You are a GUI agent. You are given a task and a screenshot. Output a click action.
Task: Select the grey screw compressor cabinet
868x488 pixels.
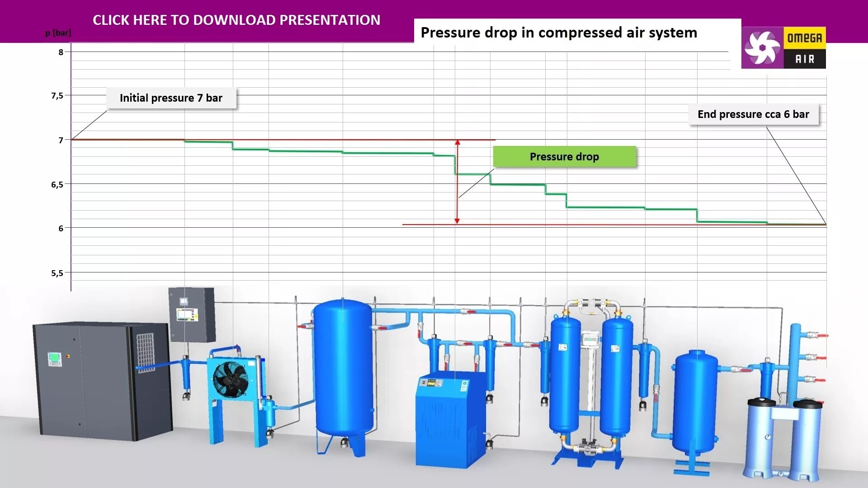tap(103, 381)
